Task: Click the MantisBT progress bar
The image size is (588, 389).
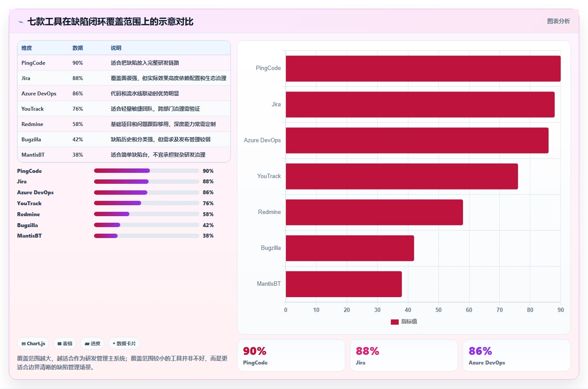Action: [x=146, y=236]
